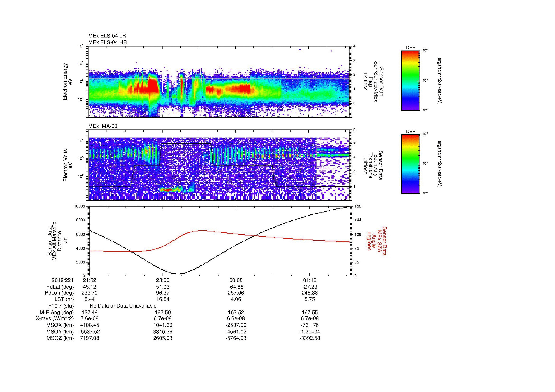Click M-E Ang value '167.48'
555x392 pixels.
point(90,312)
